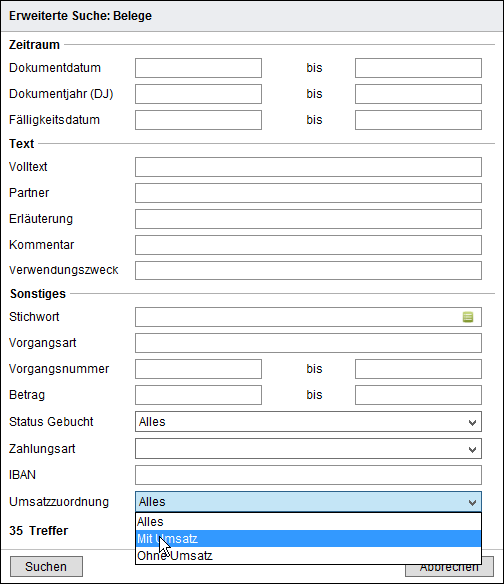Image resolution: width=504 pixels, height=584 pixels.
Task: Click the Erläuterung input field
Action: coord(308,219)
